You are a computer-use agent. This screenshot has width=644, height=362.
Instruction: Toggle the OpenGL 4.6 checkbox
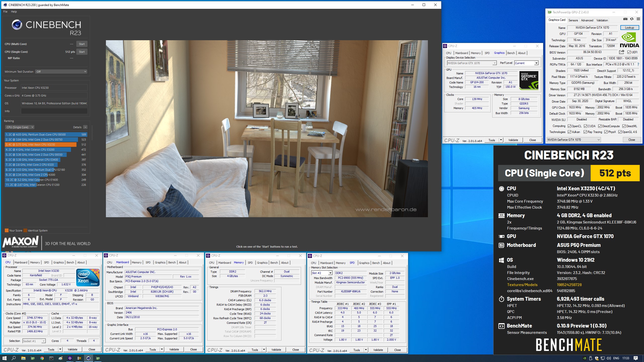tap(620, 132)
